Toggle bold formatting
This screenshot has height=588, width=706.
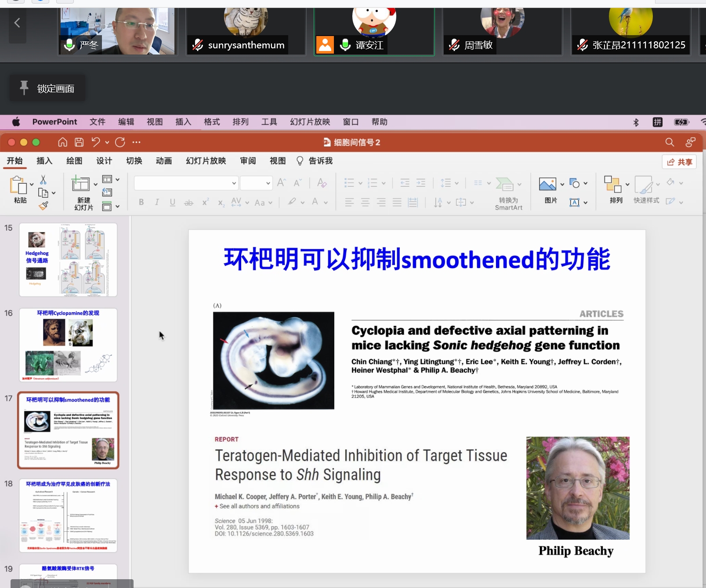pyautogui.click(x=141, y=202)
